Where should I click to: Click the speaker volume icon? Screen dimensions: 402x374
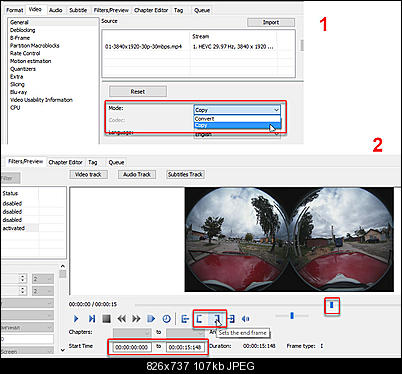pos(246,319)
